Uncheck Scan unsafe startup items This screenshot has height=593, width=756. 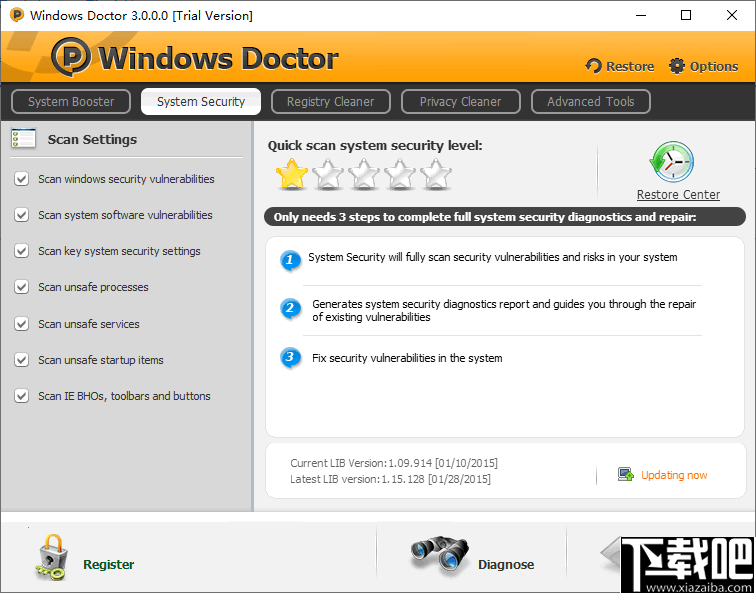pos(21,360)
